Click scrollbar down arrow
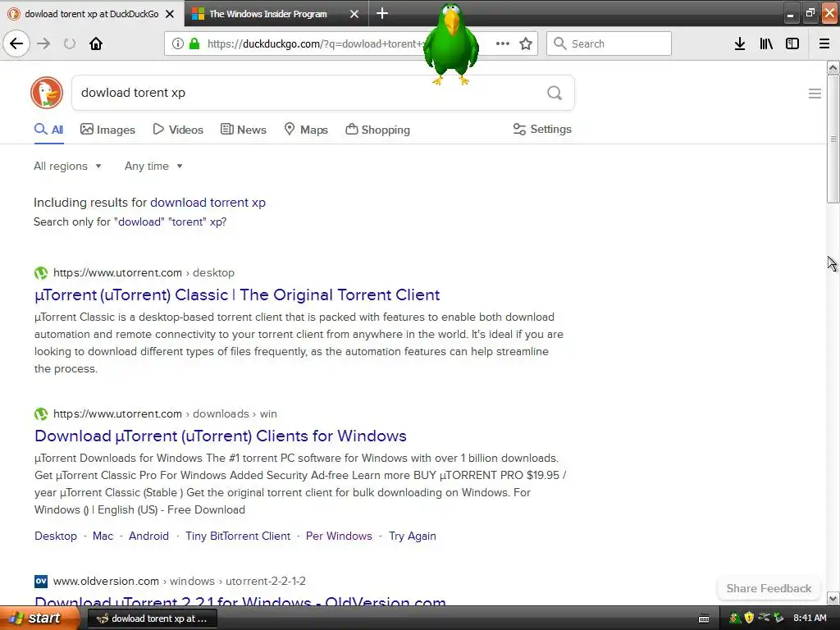The width and height of the screenshot is (840, 630). pyautogui.click(x=833, y=598)
